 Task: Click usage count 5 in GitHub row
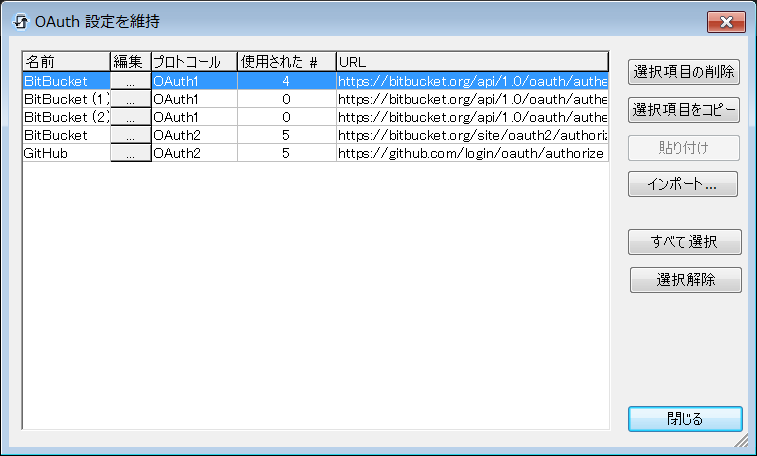pyautogui.click(x=287, y=153)
